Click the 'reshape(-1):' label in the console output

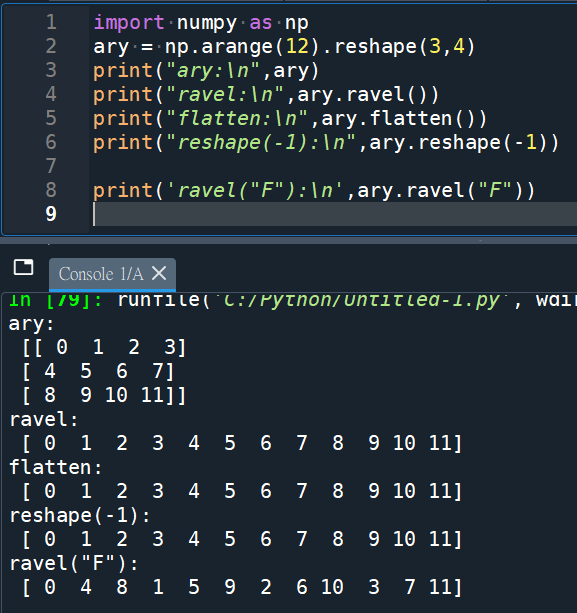click(x=80, y=515)
